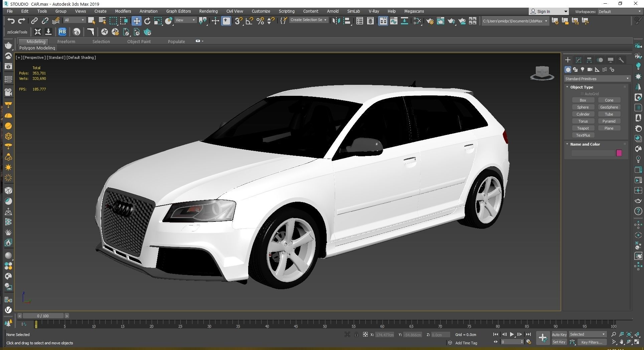Click the time slider 0 / 100 handle

tap(43, 316)
